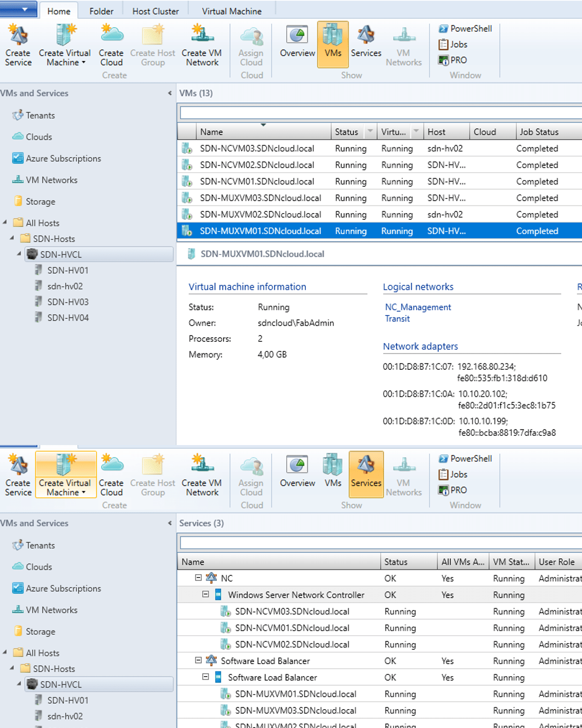Click Create VM Network in the top ribbon
This screenshot has height=728, width=582.
(202, 45)
